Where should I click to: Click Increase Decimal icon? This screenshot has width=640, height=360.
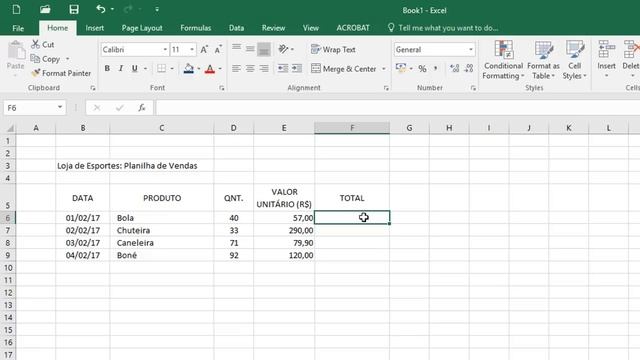[455, 68]
